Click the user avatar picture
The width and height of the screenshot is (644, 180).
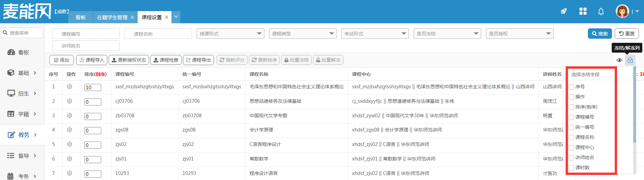point(622,11)
